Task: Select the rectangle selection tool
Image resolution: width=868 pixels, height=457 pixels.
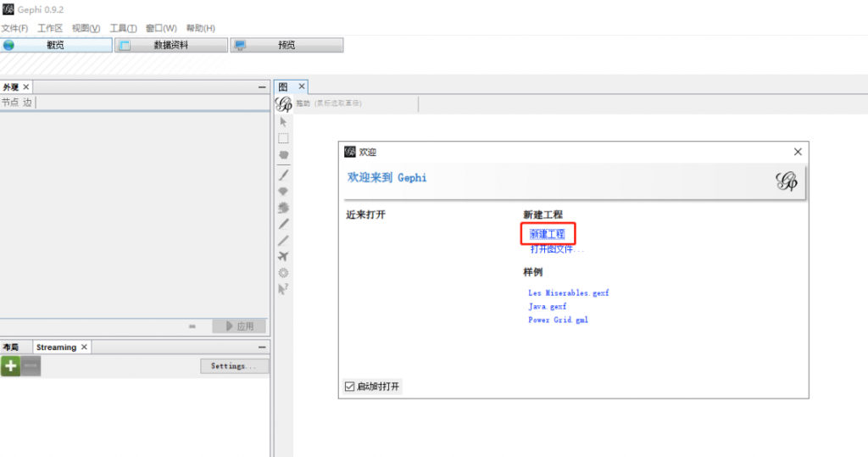Action: [283, 138]
